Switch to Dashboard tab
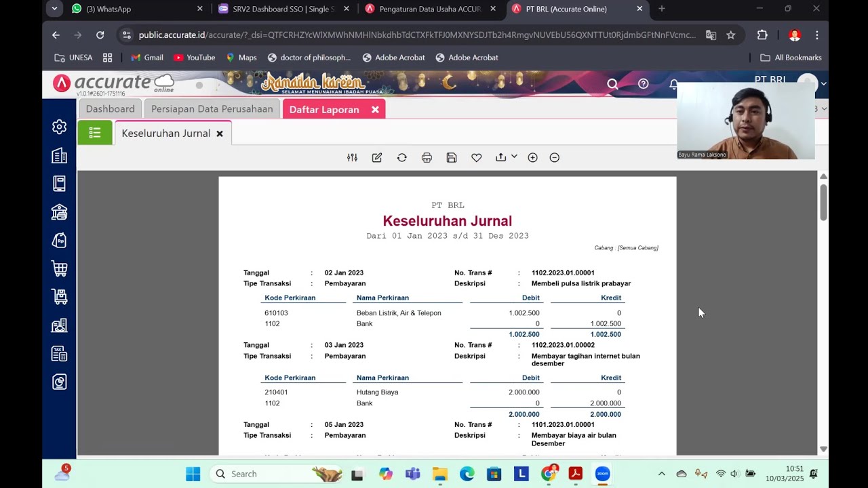868x488 pixels. (x=111, y=109)
